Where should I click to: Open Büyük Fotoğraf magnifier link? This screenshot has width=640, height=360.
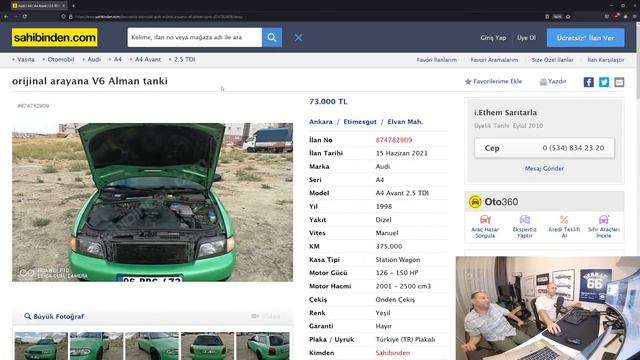pyautogui.click(x=54, y=316)
